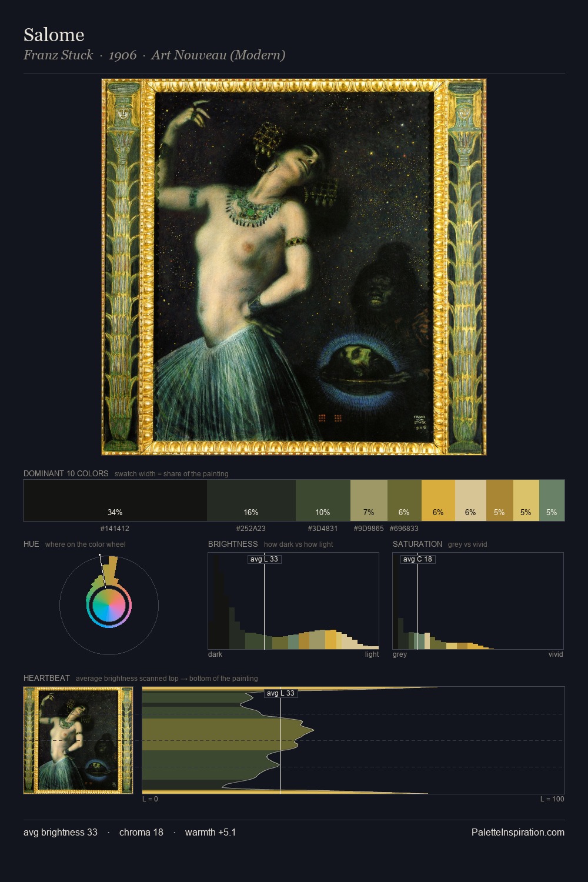Image resolution: width=588 pixels, height=882 pixels.
Task: Click 'chroma 18' in the footer
Action: click(141, 833)
